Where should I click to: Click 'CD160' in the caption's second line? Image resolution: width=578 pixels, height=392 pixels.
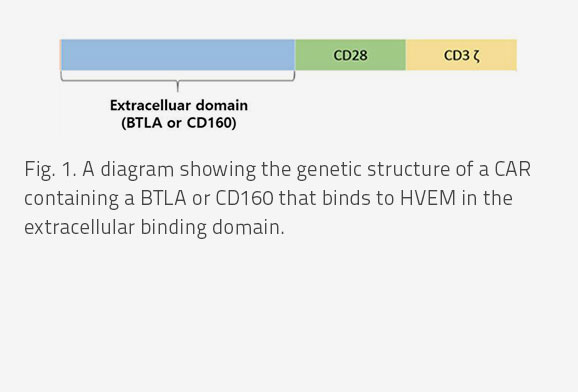(x=244, y=198)
